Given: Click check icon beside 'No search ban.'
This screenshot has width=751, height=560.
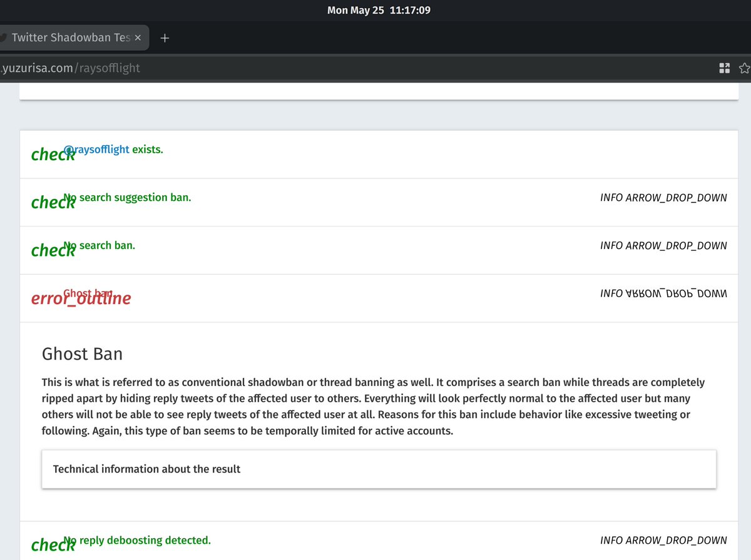Looking at the screenshot, I should (53, 250).
